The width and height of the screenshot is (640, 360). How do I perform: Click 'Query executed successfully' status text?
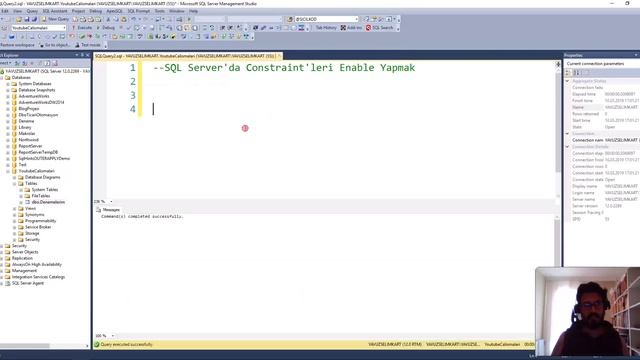tap(127, 344)
